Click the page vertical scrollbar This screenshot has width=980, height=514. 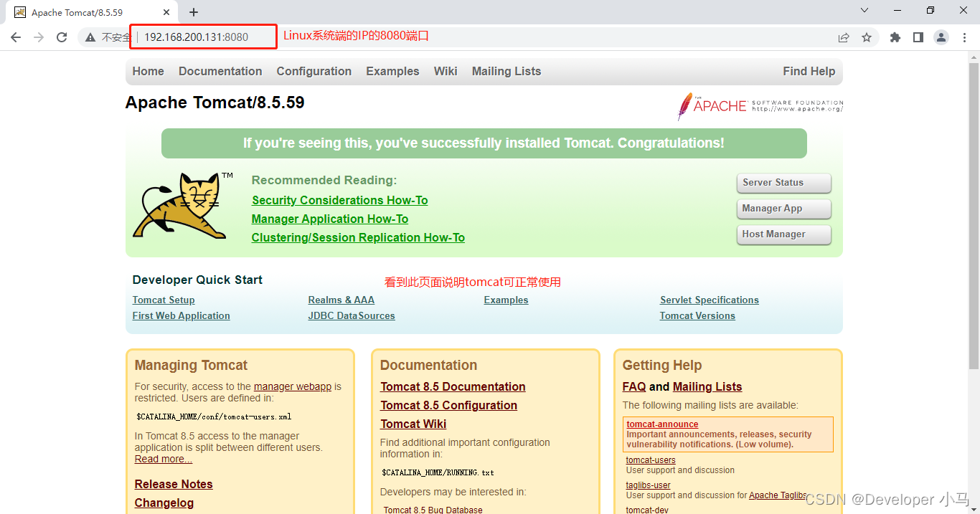974,215
